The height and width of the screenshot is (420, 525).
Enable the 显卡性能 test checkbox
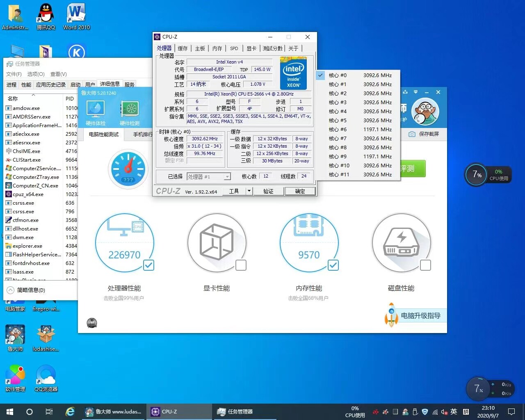click(241, 265)
